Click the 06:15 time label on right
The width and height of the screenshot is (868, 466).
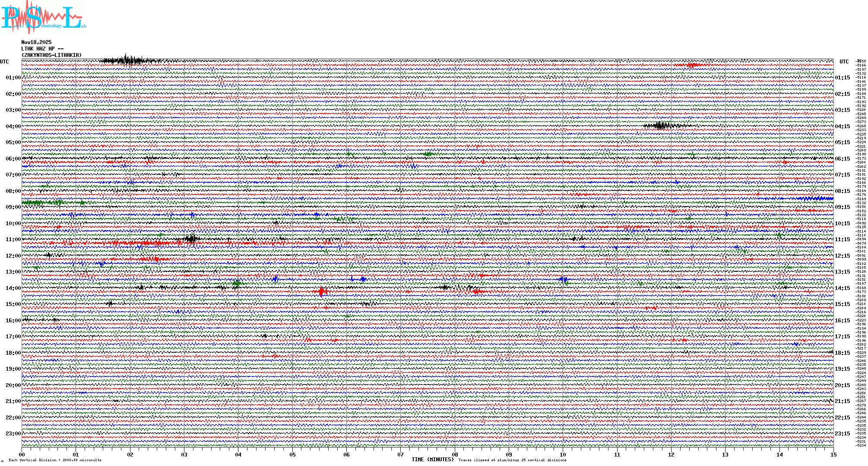pyautogui.click(x=843, y=159)
